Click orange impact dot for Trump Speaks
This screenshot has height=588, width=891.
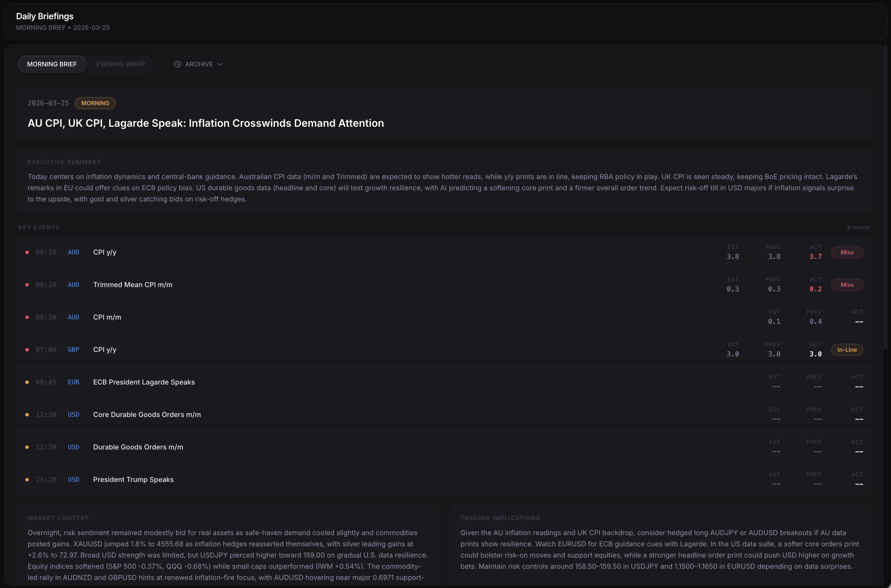pyautogui.click(x=27, y=480)
